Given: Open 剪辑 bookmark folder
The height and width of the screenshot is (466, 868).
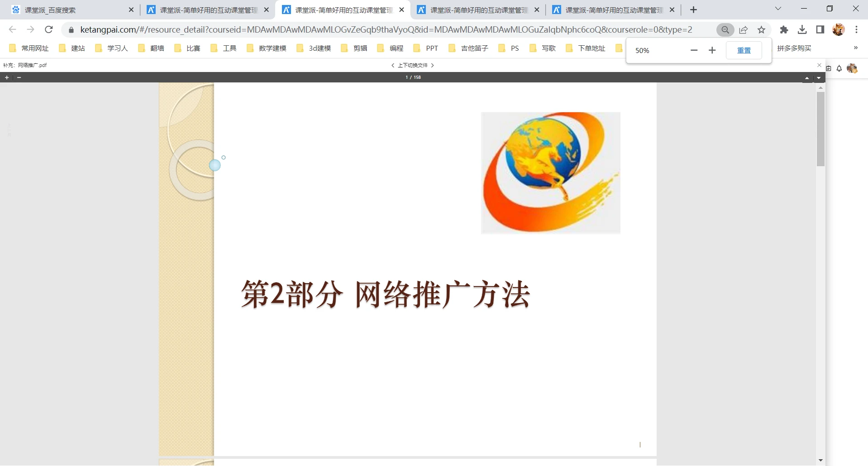Looking at the screenshot, I should 354,48.
